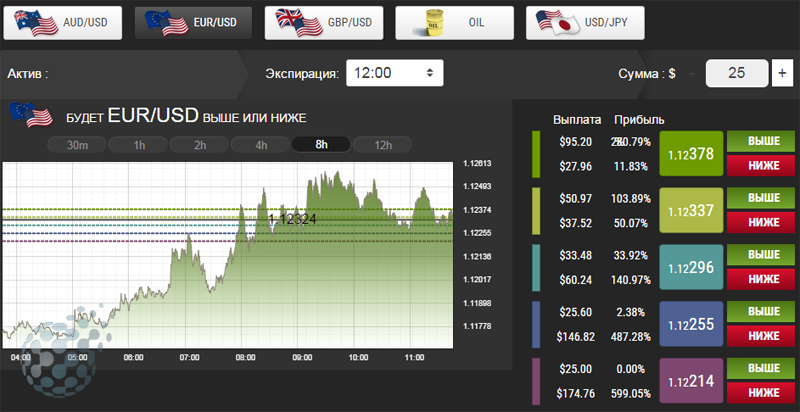
Task: Switch chart to 1h timeframe
Action: point(139,144)
